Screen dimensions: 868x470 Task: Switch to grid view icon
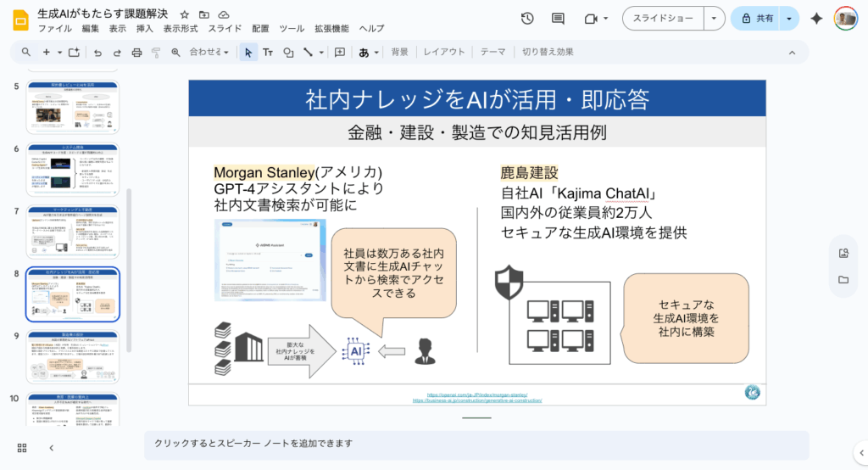click(22, 448)
